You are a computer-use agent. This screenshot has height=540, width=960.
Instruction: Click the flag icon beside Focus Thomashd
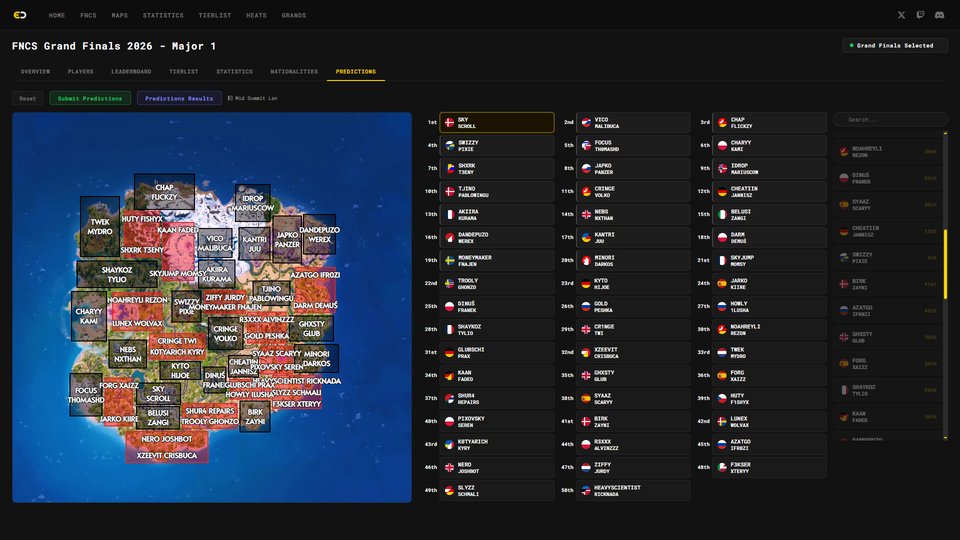[586, 146]
